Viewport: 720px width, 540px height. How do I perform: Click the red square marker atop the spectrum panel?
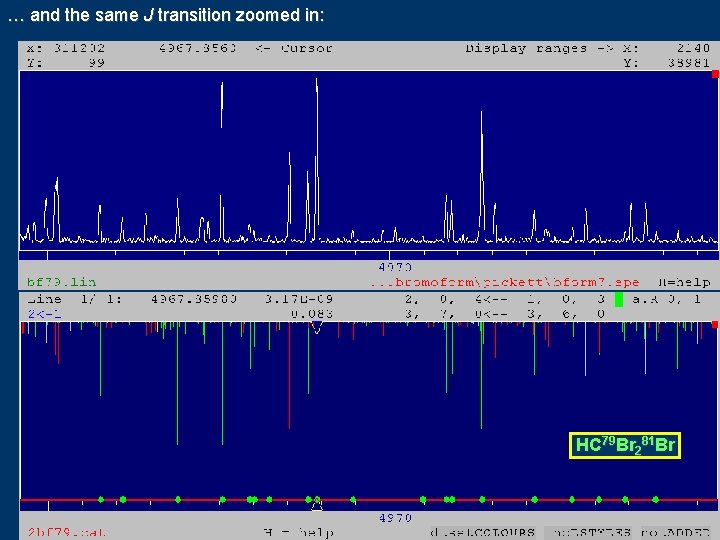[x=715, y=74]
